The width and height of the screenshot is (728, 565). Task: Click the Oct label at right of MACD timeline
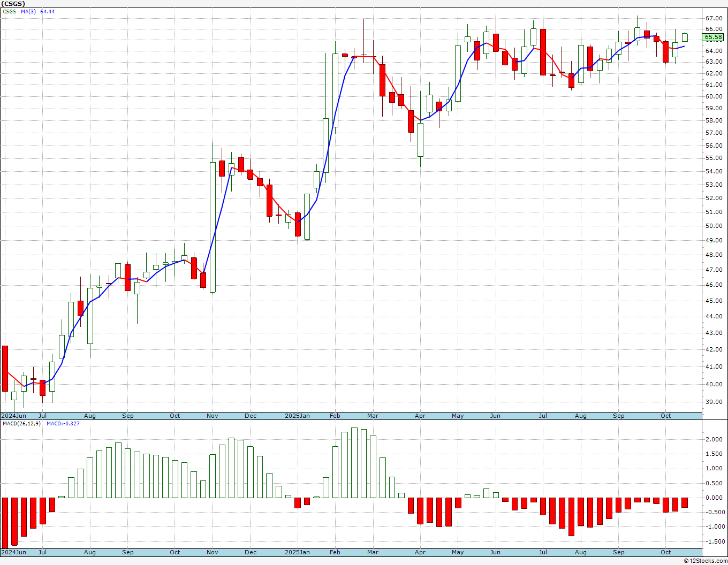pos(666,552)
